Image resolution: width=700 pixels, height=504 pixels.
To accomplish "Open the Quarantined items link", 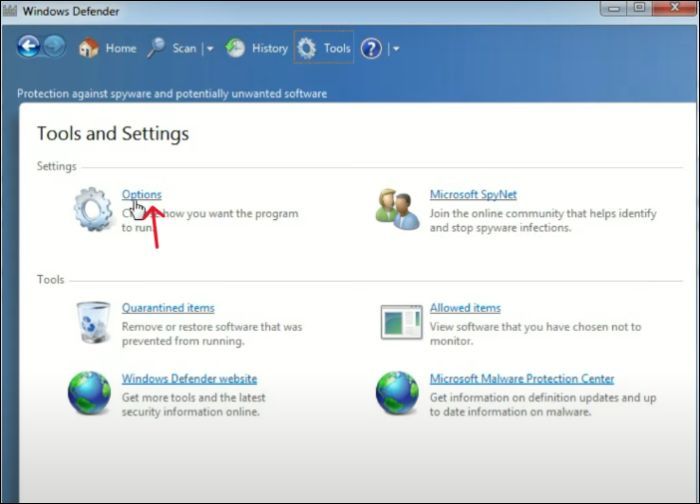I will point(168,308).
